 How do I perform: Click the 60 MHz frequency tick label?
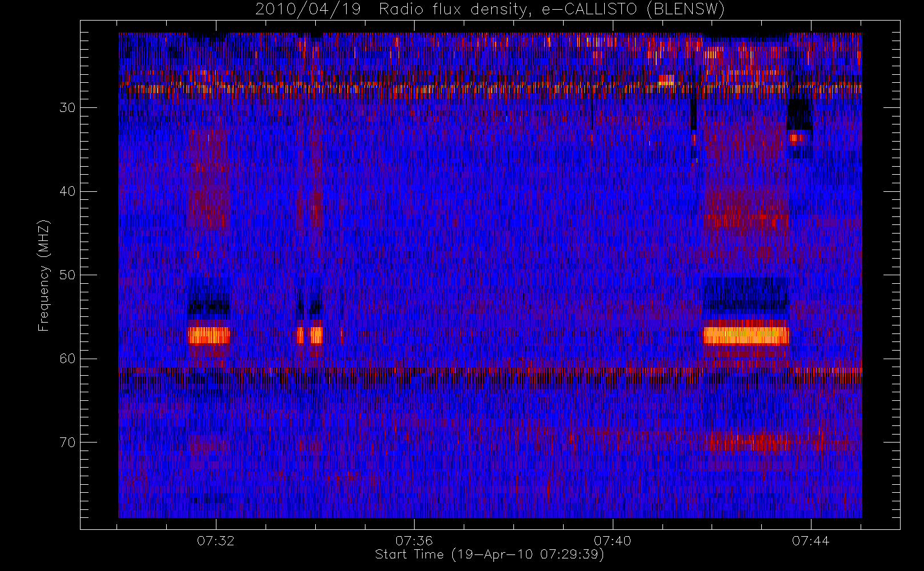pos(67,359)
